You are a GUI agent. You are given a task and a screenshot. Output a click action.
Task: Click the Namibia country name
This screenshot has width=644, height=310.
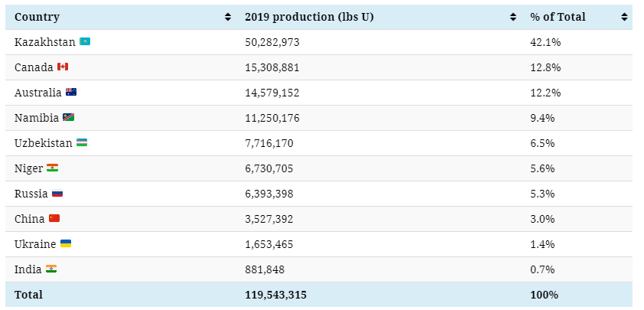point(36,118)
